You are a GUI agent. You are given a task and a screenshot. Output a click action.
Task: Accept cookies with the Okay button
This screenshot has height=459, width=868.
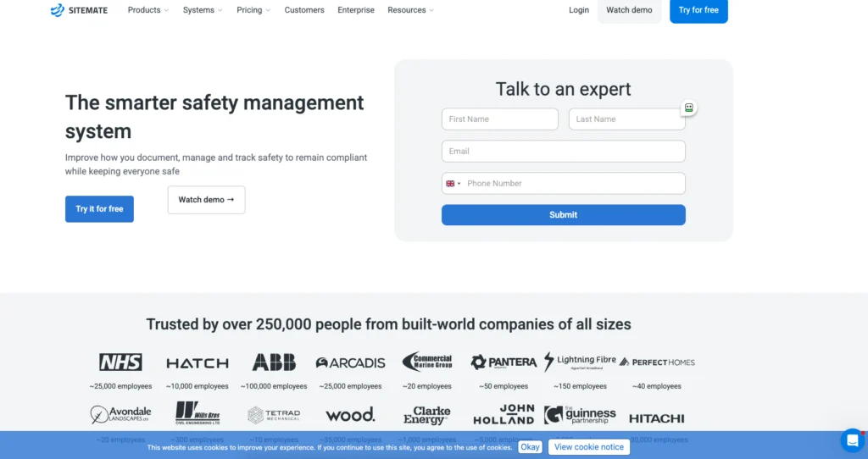tap(530, 447)
